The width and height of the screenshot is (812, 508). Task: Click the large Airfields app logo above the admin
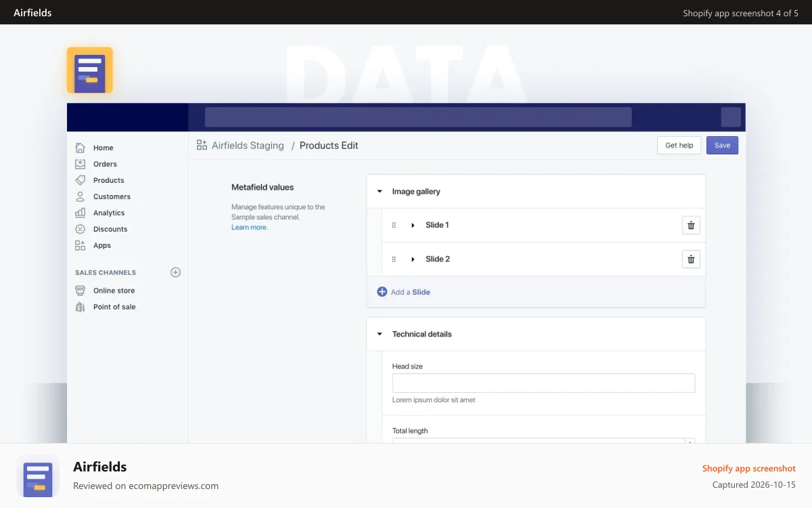pos(90,70)
